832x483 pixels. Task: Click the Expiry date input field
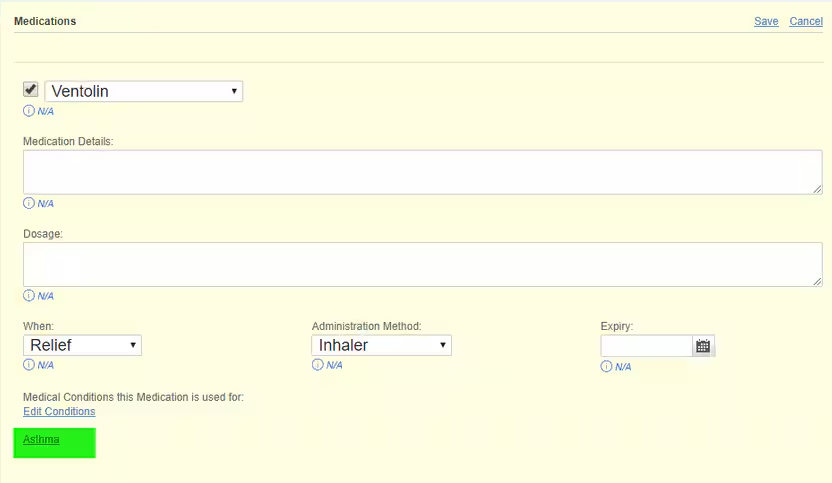pyautogui.click(x=646, y=346)
